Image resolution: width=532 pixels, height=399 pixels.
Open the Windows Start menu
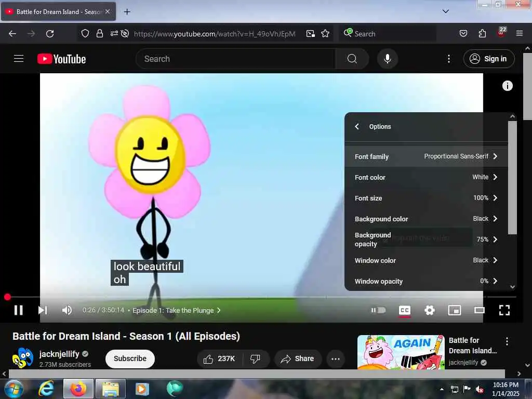[x=14, y=389]
